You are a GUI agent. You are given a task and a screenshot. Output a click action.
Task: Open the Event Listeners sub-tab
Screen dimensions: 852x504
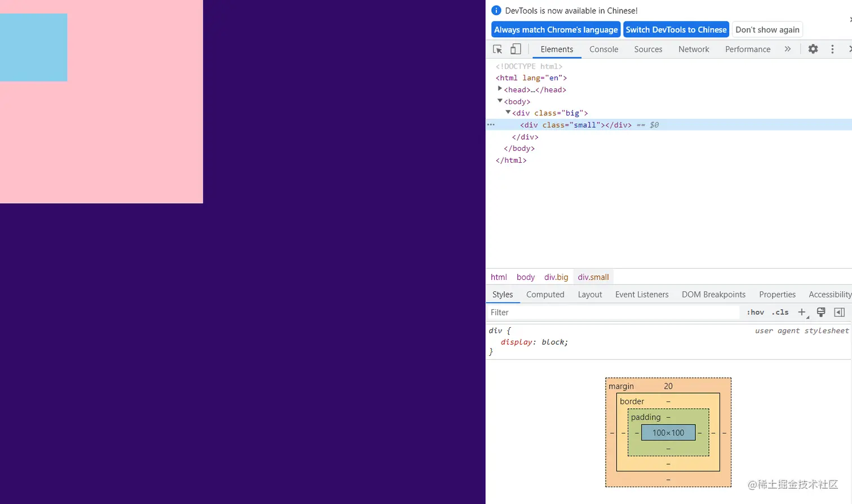[642, 295]
